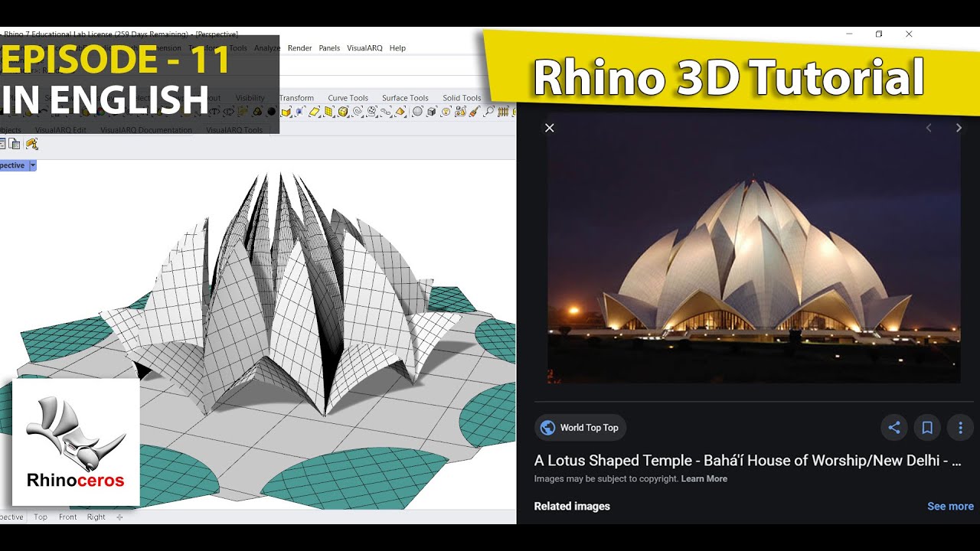The height and width of the screenshot is (551, 980).
Task: Click the hourglass toolbar icon
Action: [x=446, y=112]
